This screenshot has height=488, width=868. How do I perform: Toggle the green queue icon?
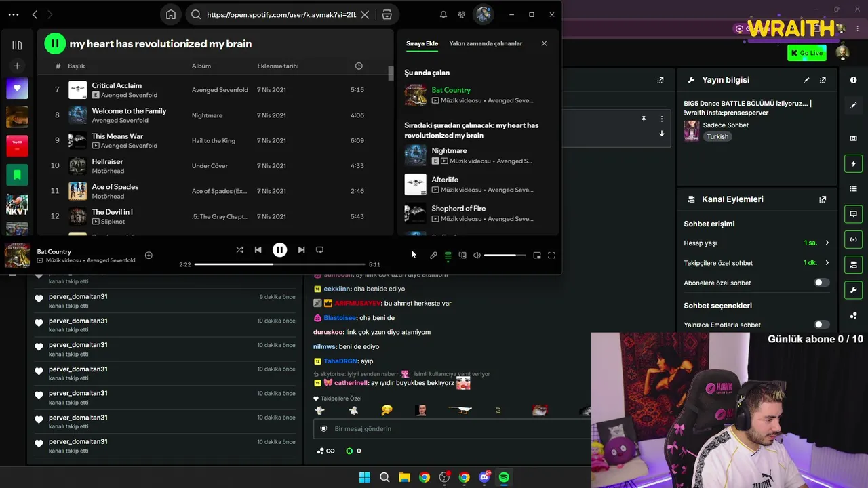(448, 256)
